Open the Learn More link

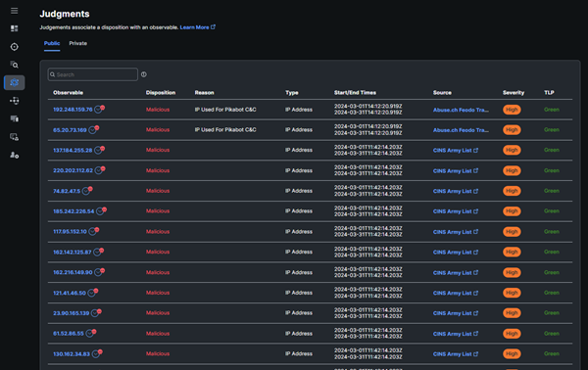click(198, 27)
